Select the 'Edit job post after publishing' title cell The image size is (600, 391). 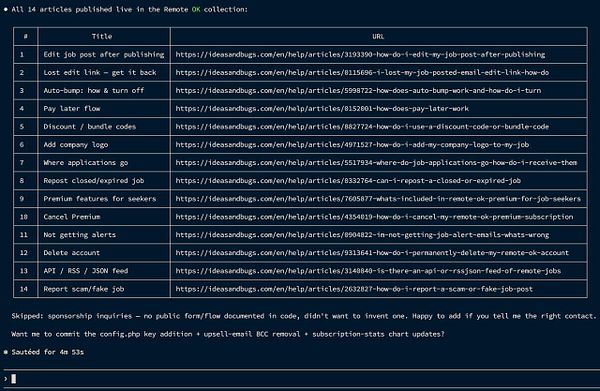pyautogui.click(x=104, y=54)
